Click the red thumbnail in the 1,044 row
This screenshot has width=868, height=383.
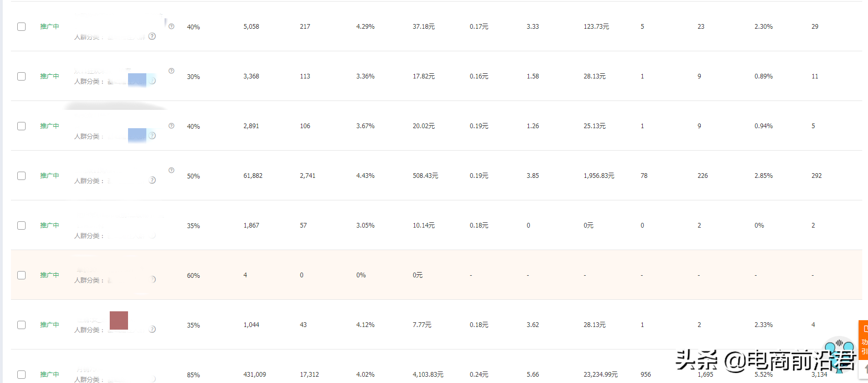[x=119, y=321]
